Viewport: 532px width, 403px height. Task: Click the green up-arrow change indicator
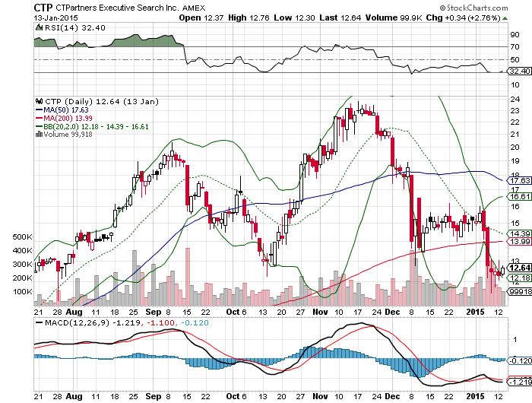tap(505, 18)
